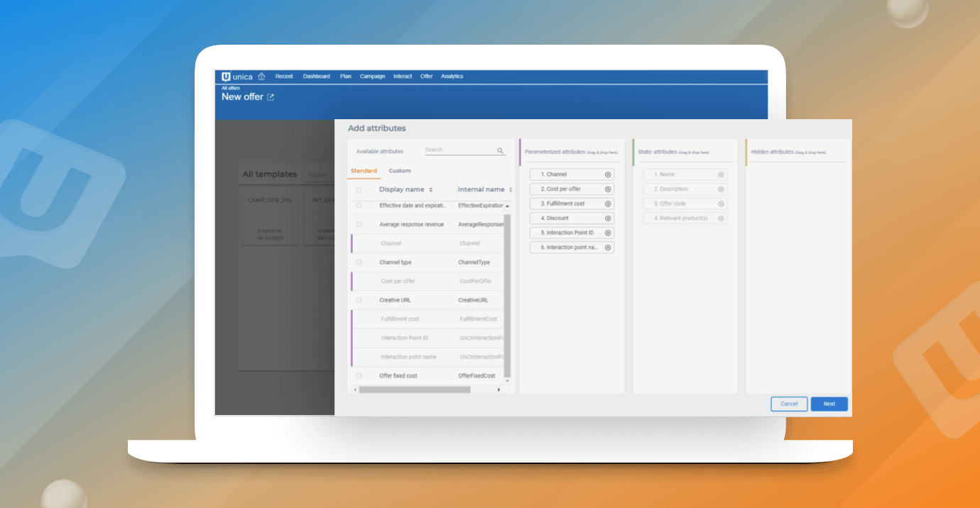The height and width of the screenshot is (508, 980).
Task: Check the Effective date and expiration row
Action: coord(359,206)
